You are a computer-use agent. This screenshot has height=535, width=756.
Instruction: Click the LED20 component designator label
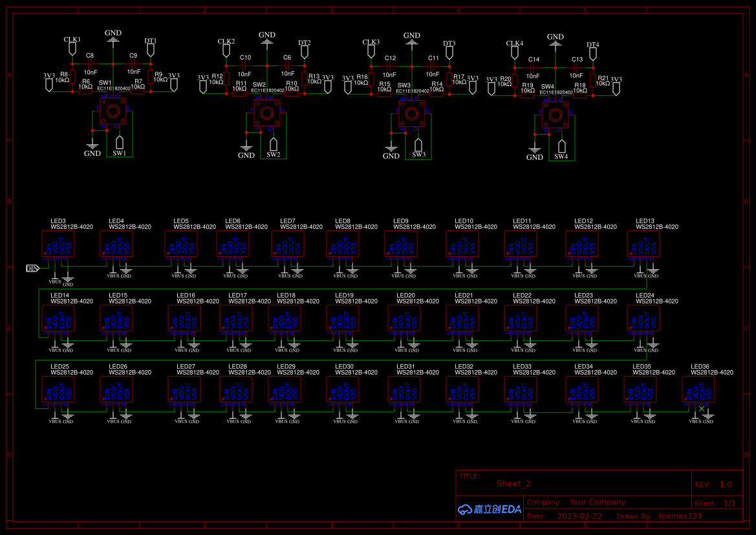[x=405, y=295]
